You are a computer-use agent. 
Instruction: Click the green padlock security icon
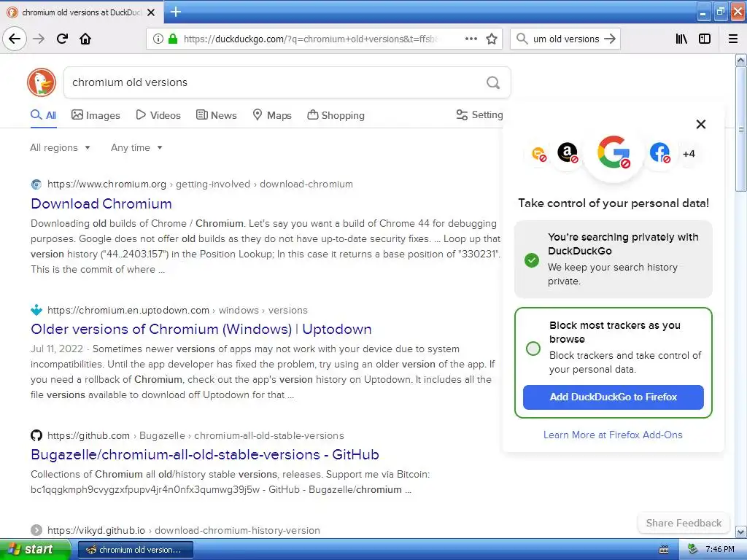point(173,39)
